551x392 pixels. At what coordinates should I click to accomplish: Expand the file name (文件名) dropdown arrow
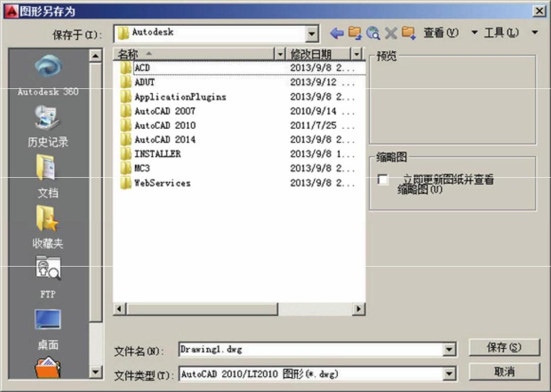tap(449, 350)
